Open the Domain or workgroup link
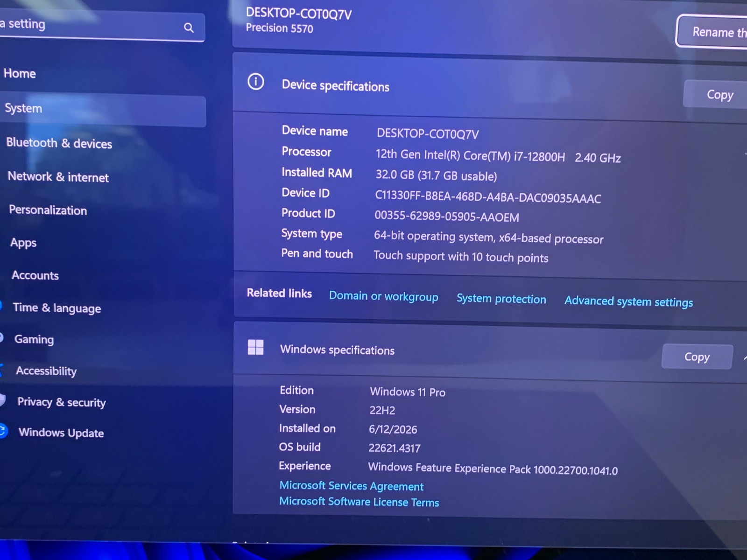The width and height of the screenshot is (747, 560). click(384, 296)
